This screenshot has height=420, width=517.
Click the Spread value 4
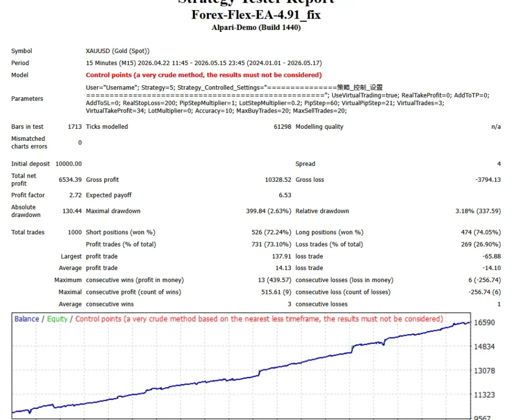(x=499, y=164)
